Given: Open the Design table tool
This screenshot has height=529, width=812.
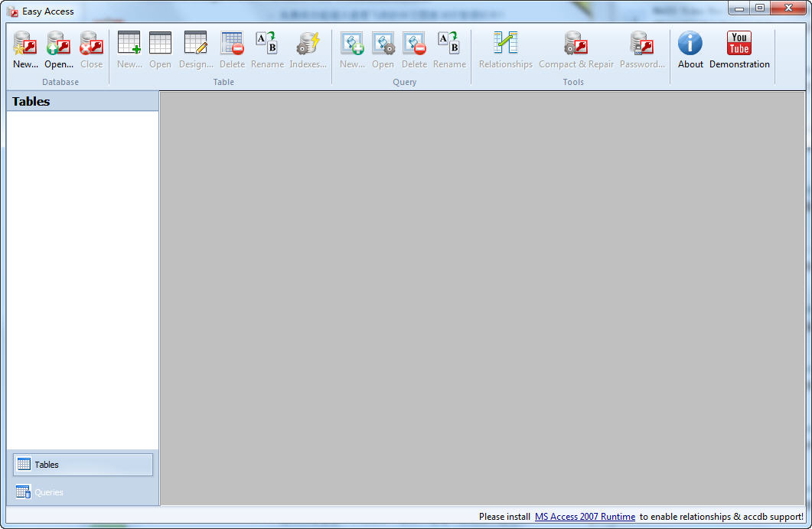Looking at the screenshot, I should (196, 50).
